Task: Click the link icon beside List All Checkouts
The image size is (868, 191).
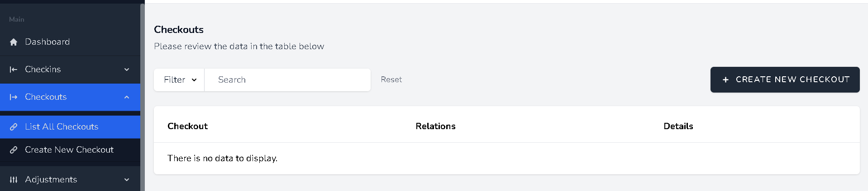Action: click(14, 127)
